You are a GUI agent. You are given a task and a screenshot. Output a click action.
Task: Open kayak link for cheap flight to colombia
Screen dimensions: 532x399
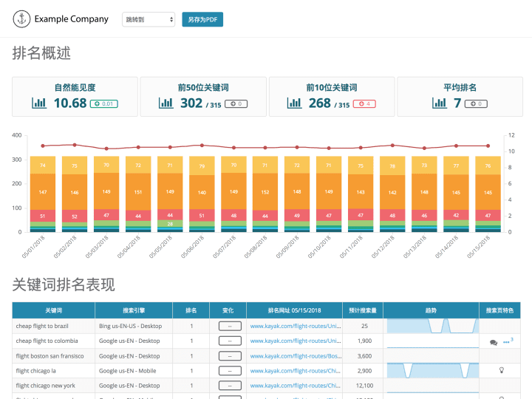[296, 341]
